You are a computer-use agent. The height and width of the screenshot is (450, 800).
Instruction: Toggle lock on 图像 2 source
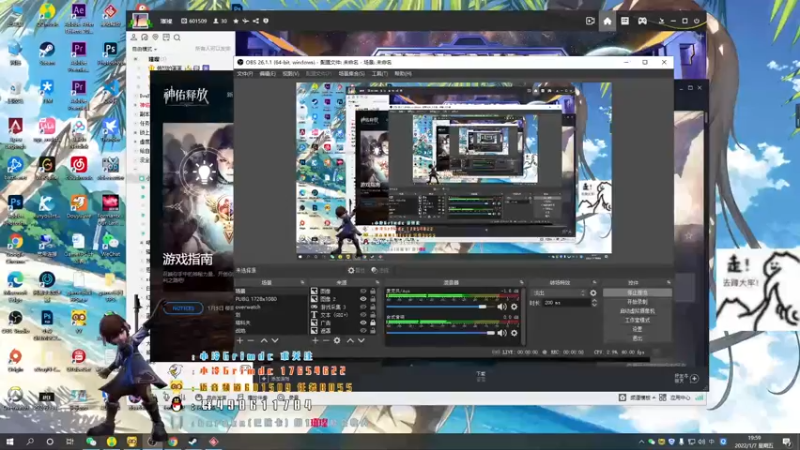pyautogui.click(x=373, y=299)
